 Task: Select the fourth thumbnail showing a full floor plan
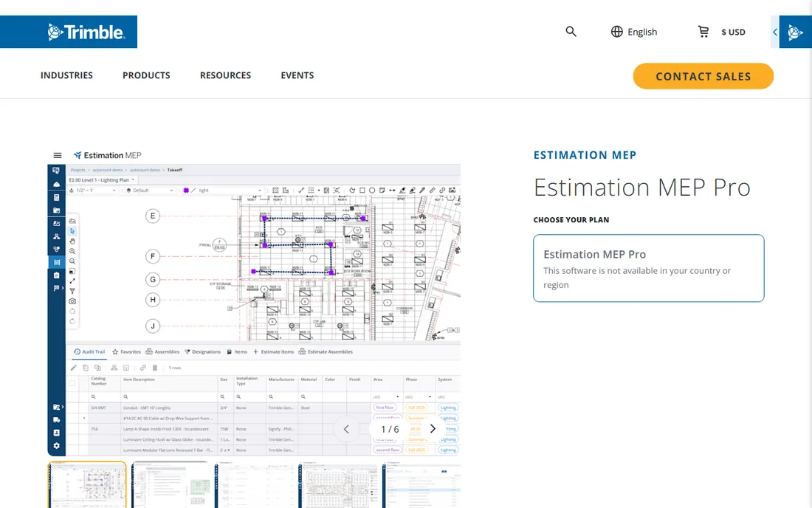(x=337, y=484)
